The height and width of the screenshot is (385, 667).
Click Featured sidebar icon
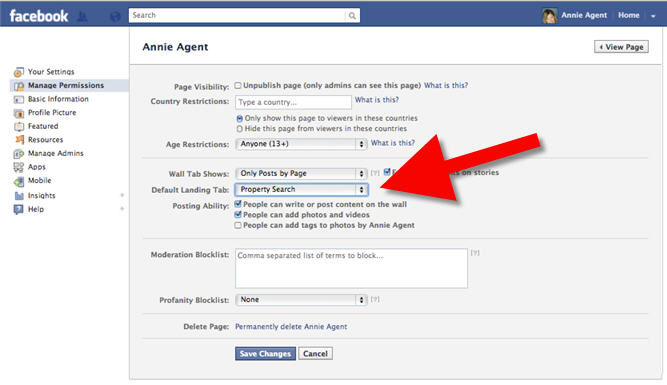tap(19, 126)
